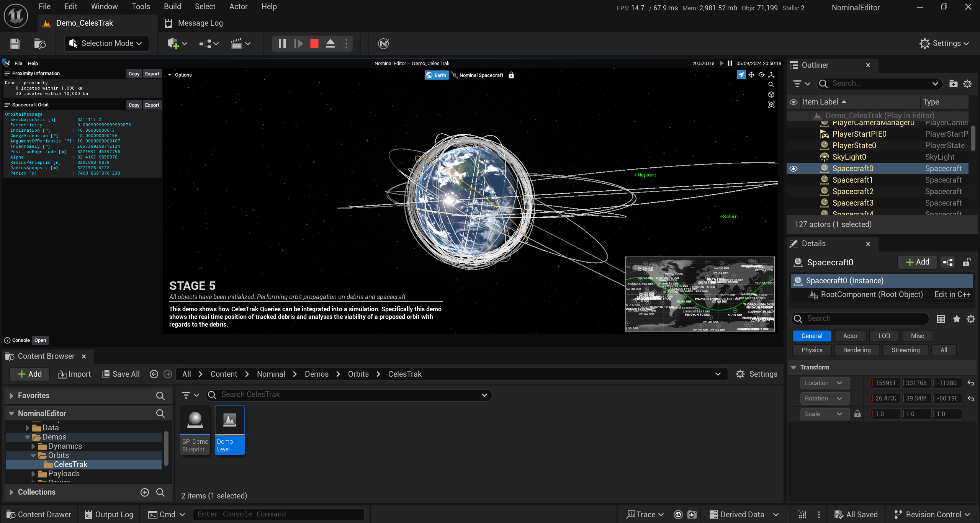Screen dimensions: 980x523
Task: Open Details panel settings gear
Action: (x=971, y=319)
